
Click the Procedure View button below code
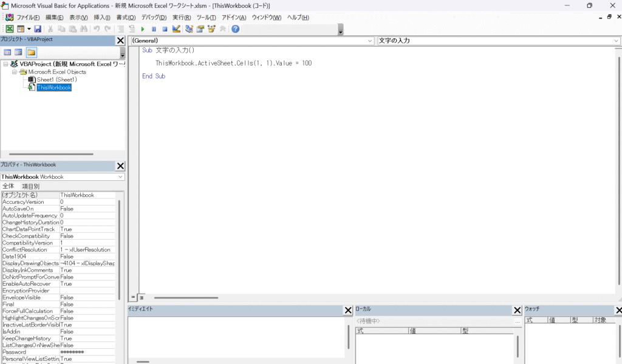[133, 297]
